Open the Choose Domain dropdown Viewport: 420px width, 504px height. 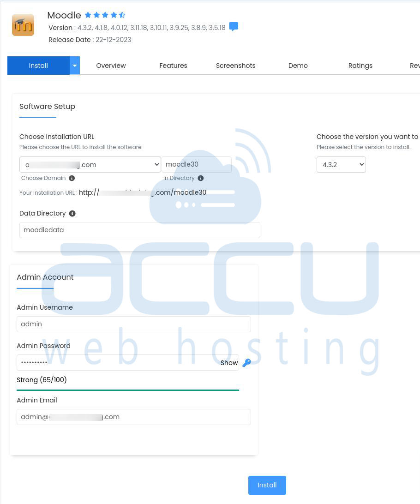(x=90, y=165)
